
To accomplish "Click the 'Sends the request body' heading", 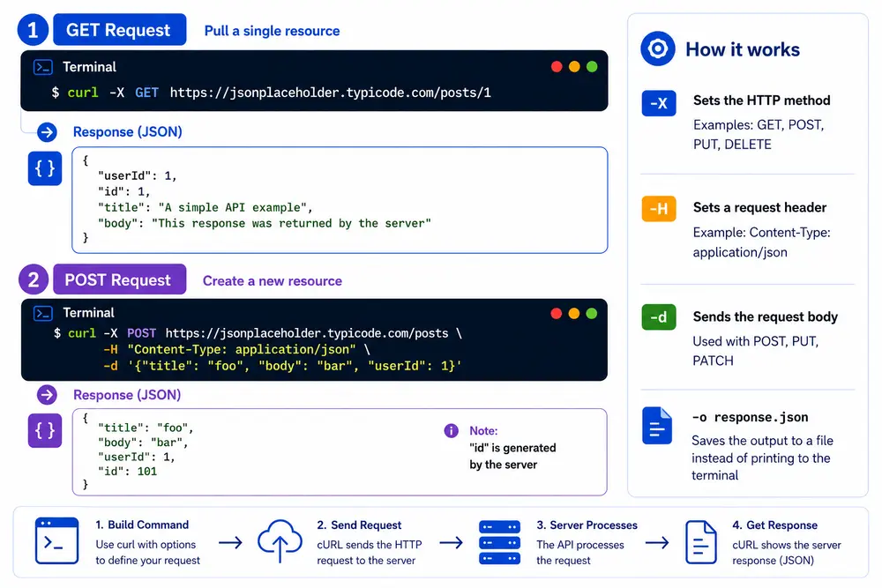I will click(x=765, y=317).
